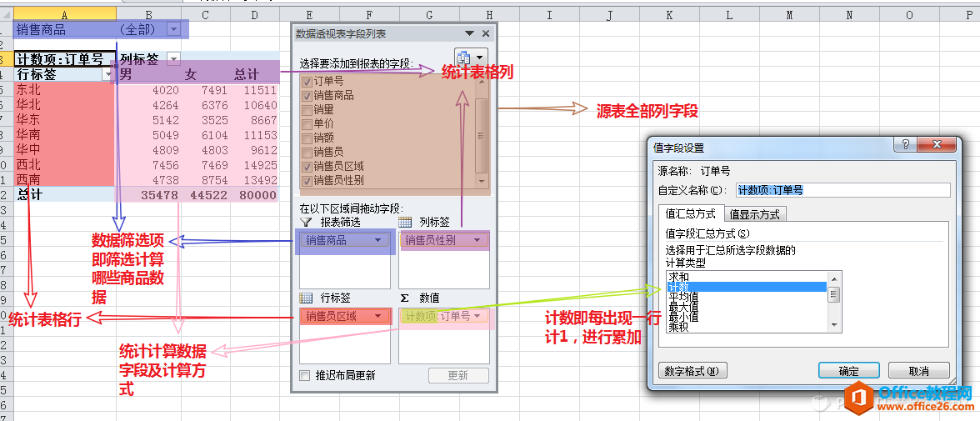This screenshot has width=980, height=421.
Task: Switch to the 值汇总方式 tab
Action: pos(691,214)
